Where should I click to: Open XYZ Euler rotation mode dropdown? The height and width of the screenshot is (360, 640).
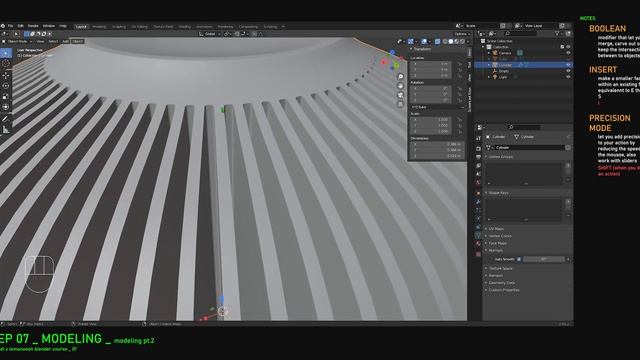pyautogui.click(x=437, y=107)
